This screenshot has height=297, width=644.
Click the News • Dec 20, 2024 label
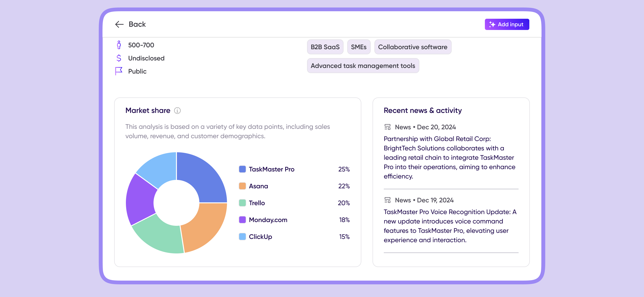(425, 127)
